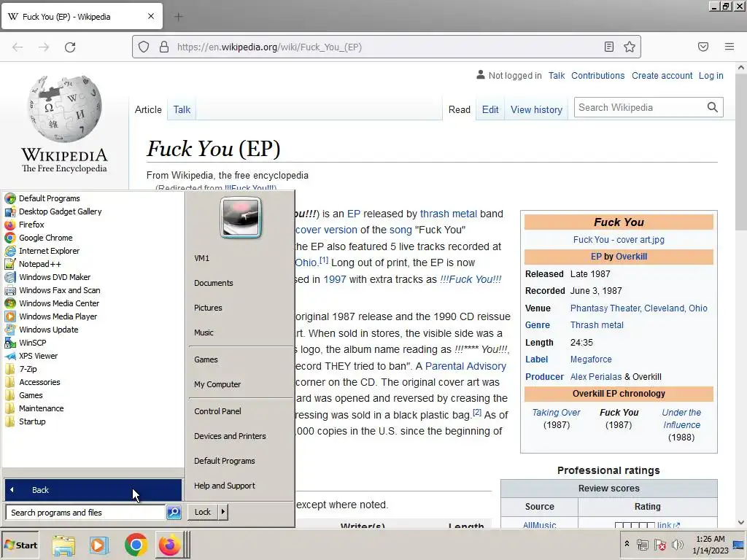Click the user account picture

[241, 217]
